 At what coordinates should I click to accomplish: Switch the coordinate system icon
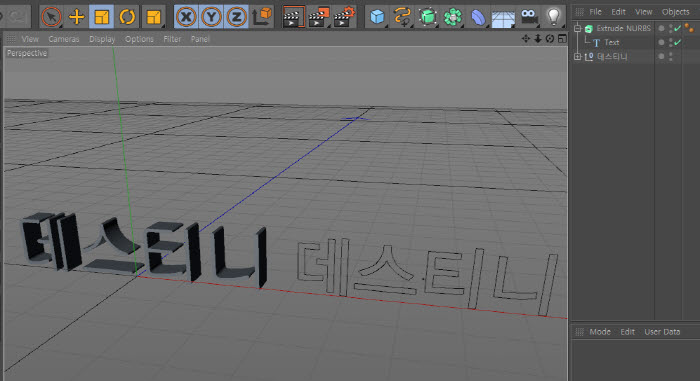(x=262, y=17)
